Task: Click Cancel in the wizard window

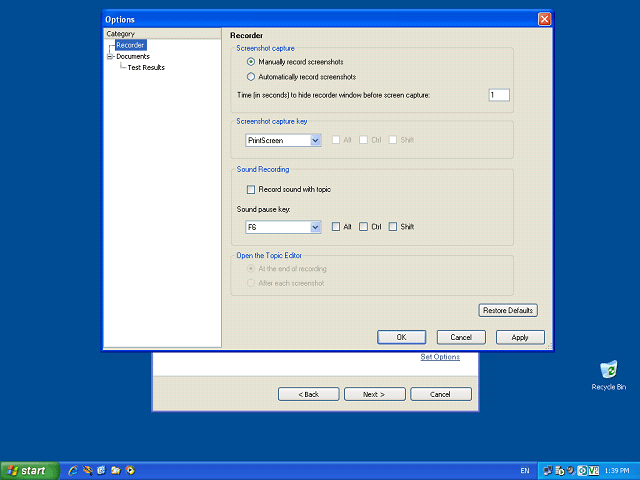Action: tap(440, 394)
